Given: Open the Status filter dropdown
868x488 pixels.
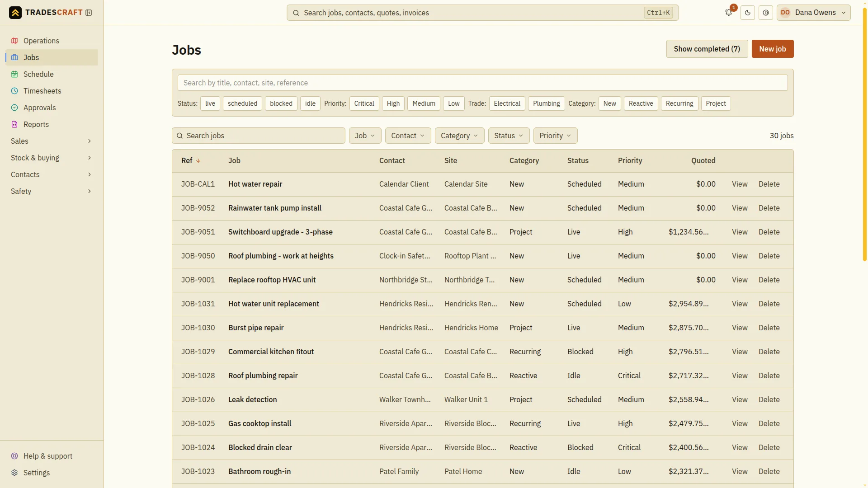Looking at the screenshot, I should click(509, 136).
